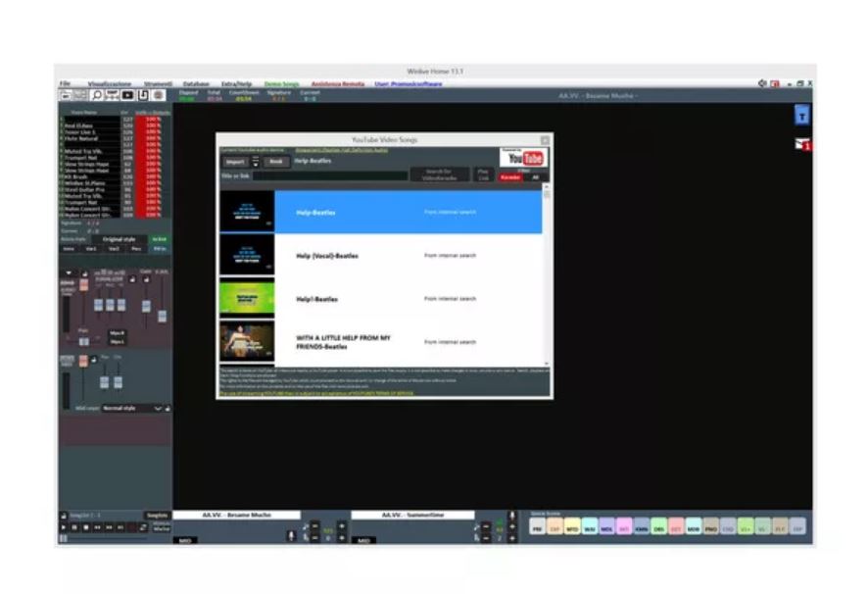Image resolution: width=868 pixels, height=594 pixels.
Task: Click thumbnail of With A Little Help From My Friends
Action: (x=247, y=342)
